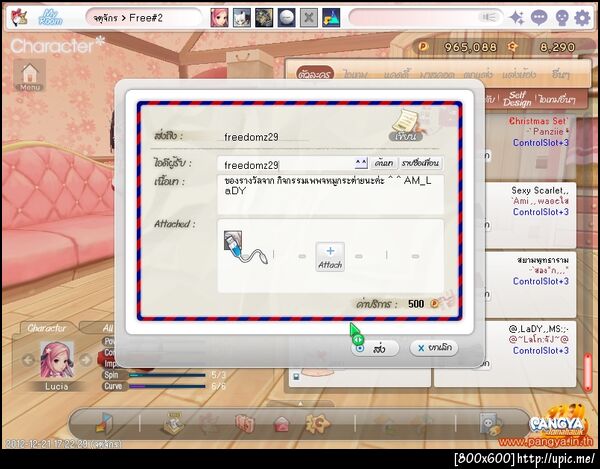
Task: Click the red vertical scrollbar
Action: (x=588, y=372)
